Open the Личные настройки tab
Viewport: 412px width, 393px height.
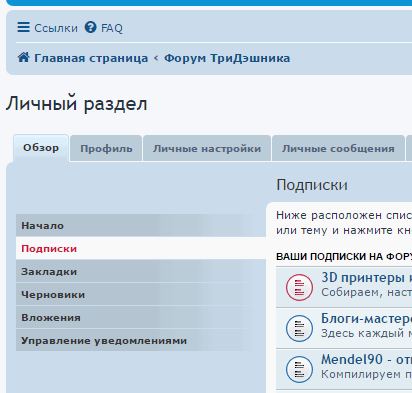[207, 149]
